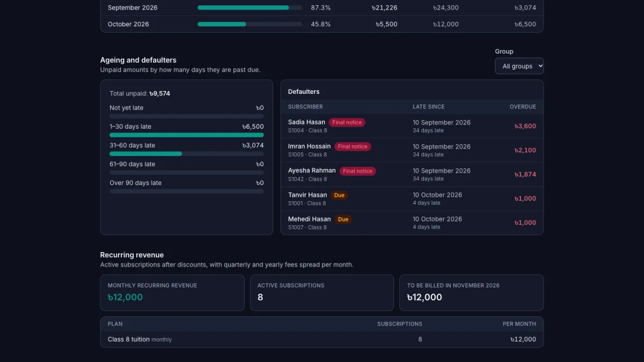Click the ৳5,500 amount for October
644x362 pixels.
[386, 24]
